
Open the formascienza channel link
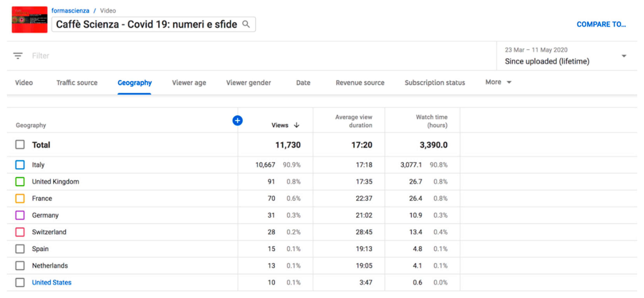(x=70, y=11)
